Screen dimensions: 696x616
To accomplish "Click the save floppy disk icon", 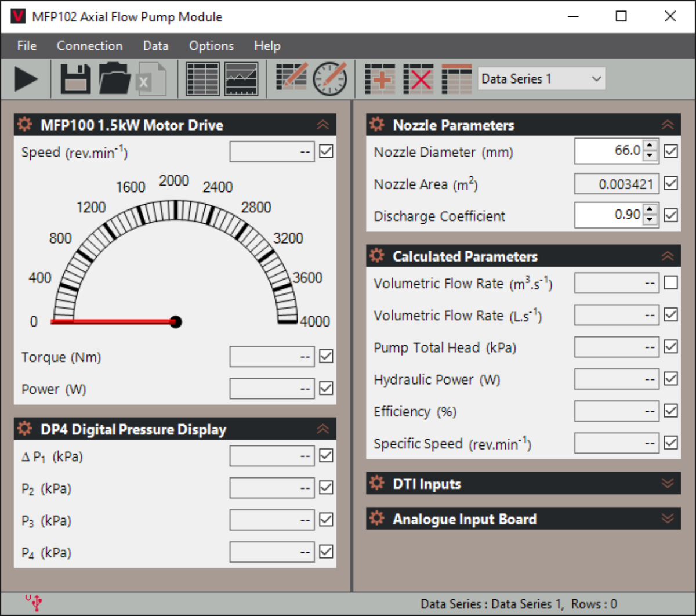I will tap(75, 79).
